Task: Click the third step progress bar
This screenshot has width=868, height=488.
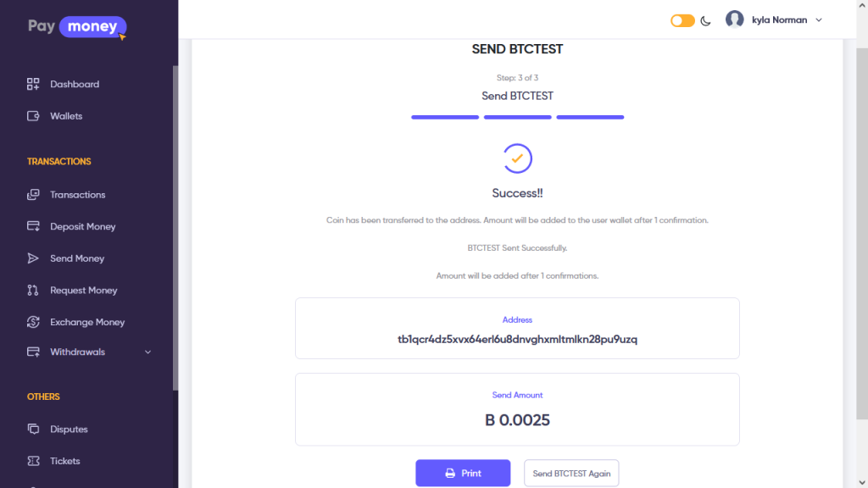Action: (x=590, y=117)
